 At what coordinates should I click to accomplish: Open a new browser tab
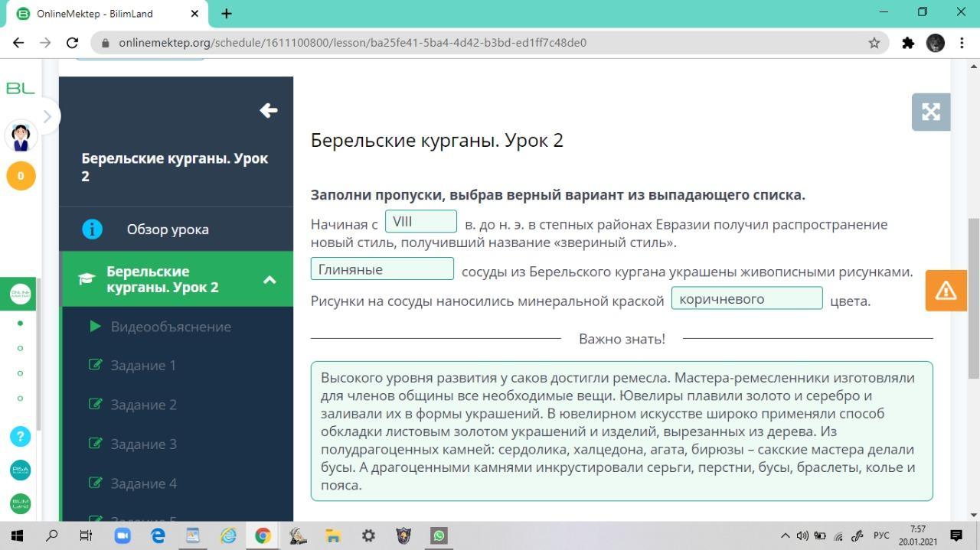(227, 13)
